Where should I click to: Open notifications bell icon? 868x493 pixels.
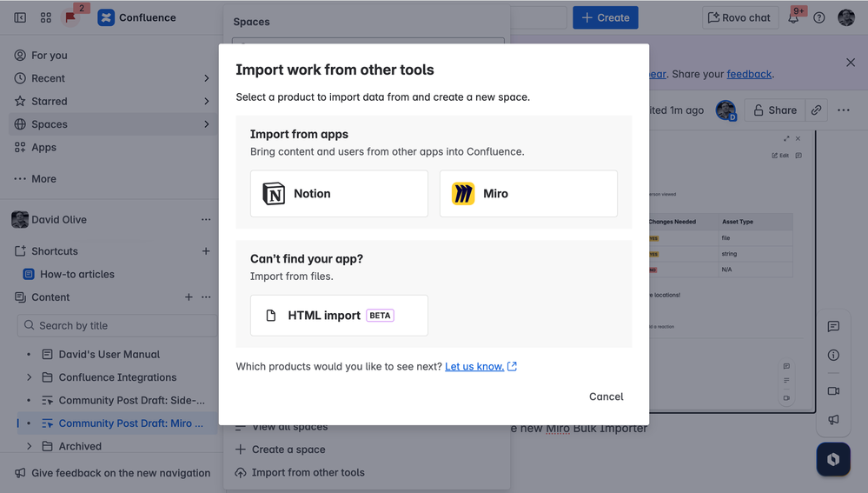click(x=793, y=17)
